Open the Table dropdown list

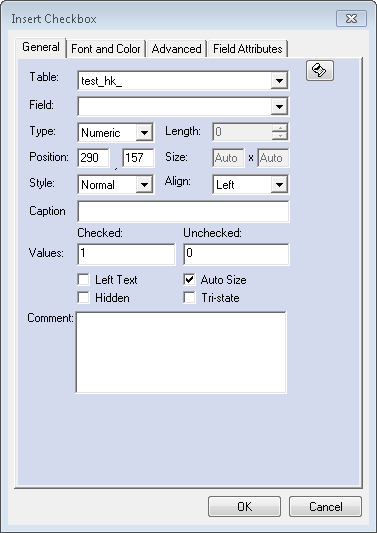tap(279, 81)
